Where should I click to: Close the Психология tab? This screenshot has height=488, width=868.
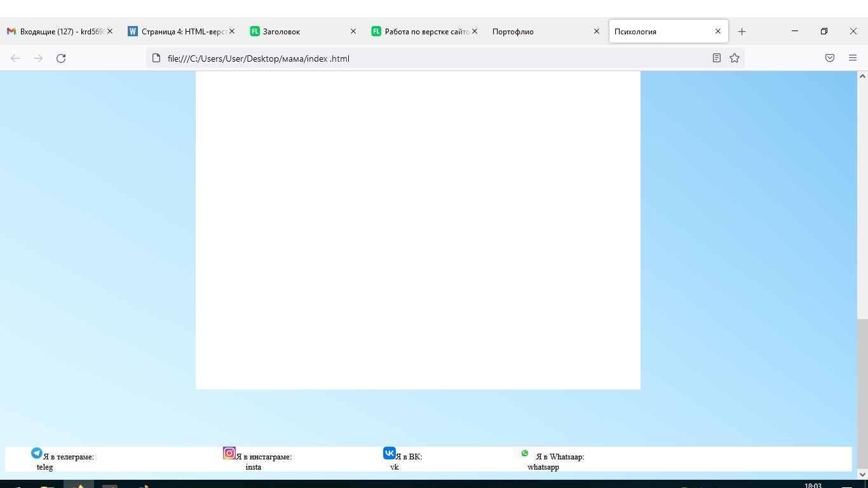(x=718, y=31)
